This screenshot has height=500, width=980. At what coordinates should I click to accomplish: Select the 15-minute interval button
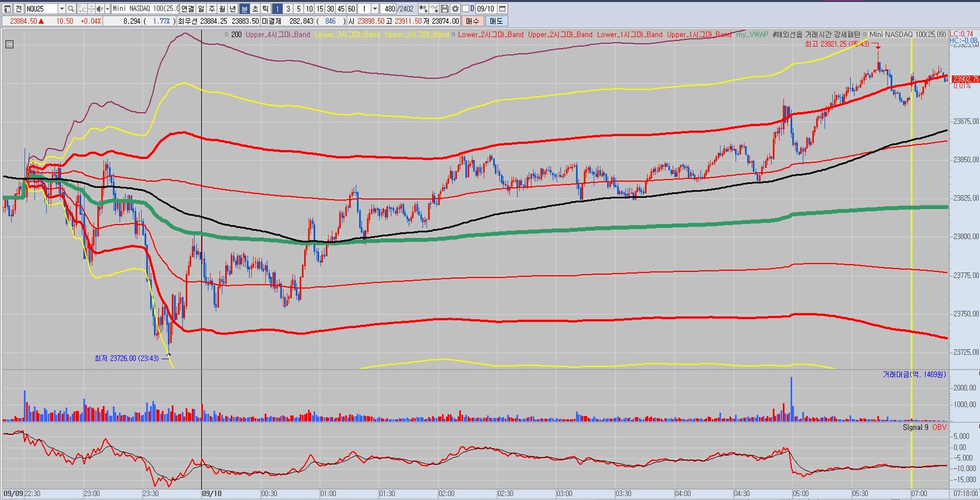click(x=320, y=9)
